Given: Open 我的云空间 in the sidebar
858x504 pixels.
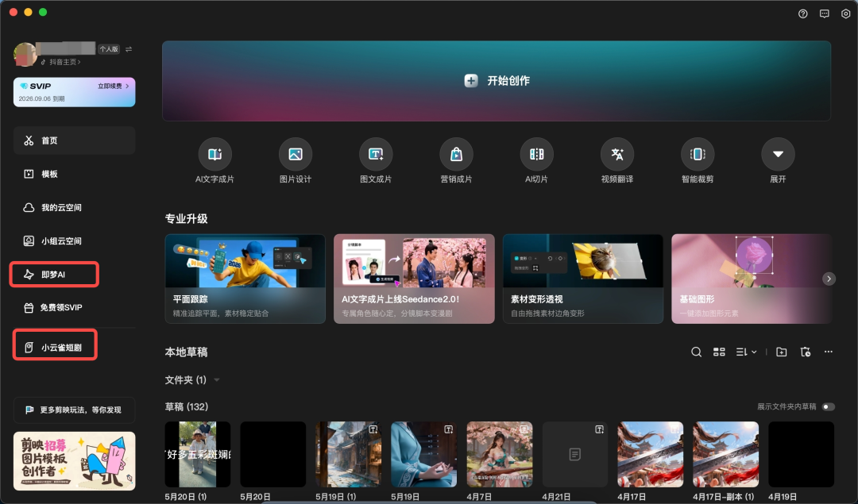Looking at the screenshot, I should 75,207.
